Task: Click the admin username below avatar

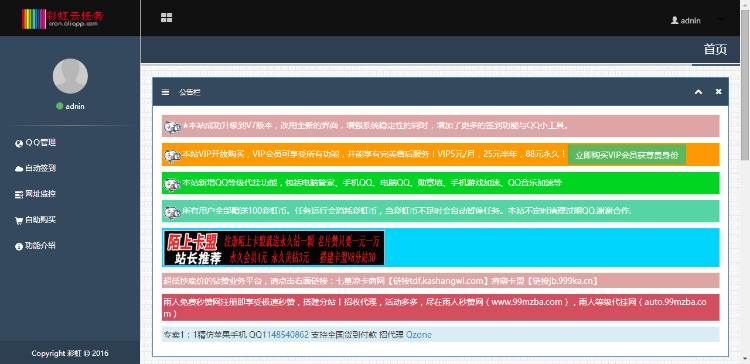Action: pyautogui.click(x=75, y=106)
